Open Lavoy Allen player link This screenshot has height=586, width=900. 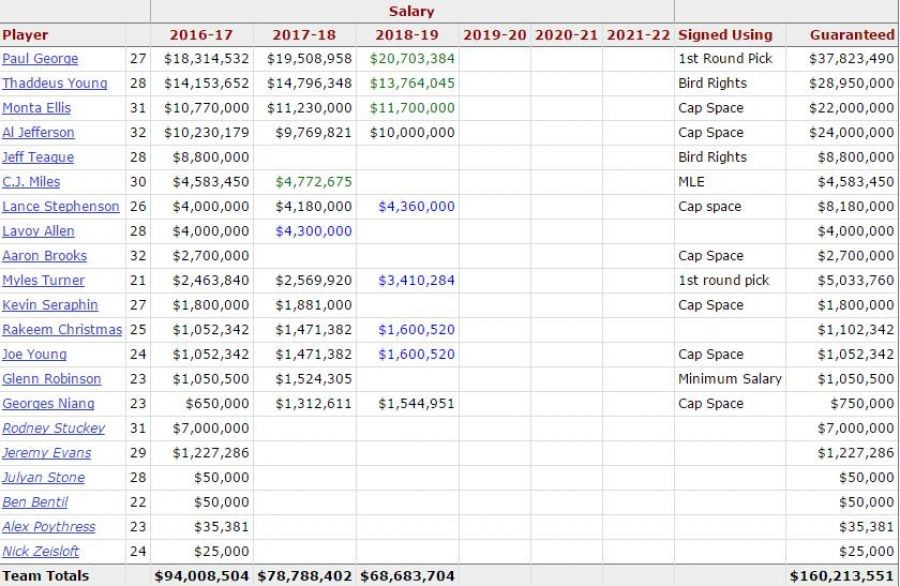pyautogui.click(x=38, y=231)
